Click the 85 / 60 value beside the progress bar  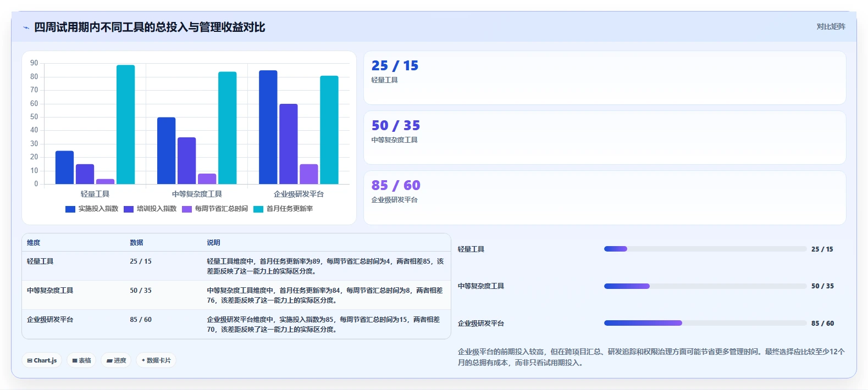click(x=822, y=324)
